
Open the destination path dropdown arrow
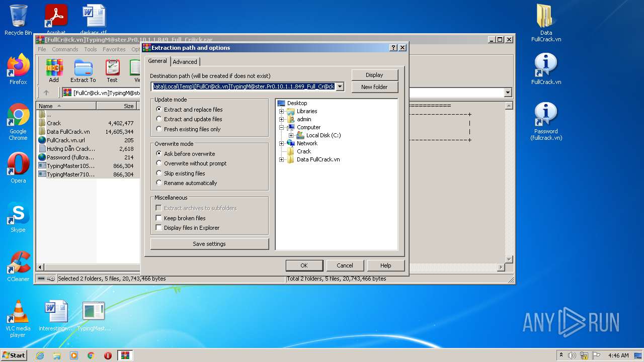[x=340, y=86]
